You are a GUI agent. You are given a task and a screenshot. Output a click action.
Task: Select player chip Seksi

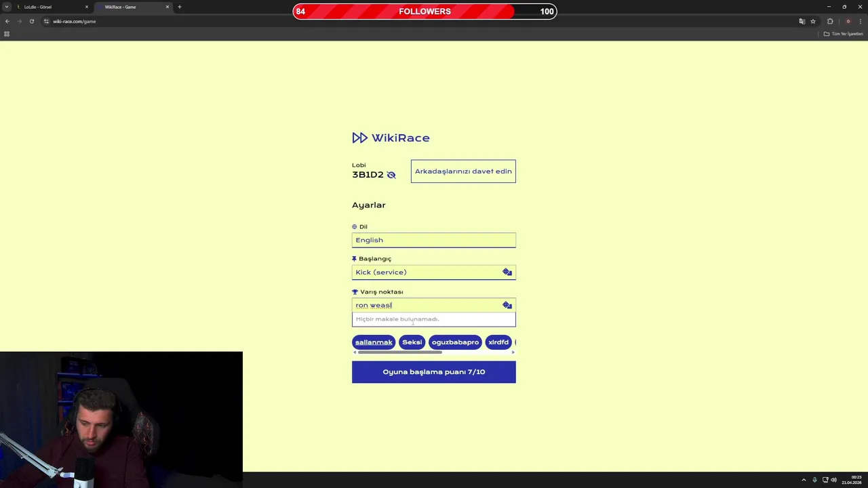(x=412, y=342)
